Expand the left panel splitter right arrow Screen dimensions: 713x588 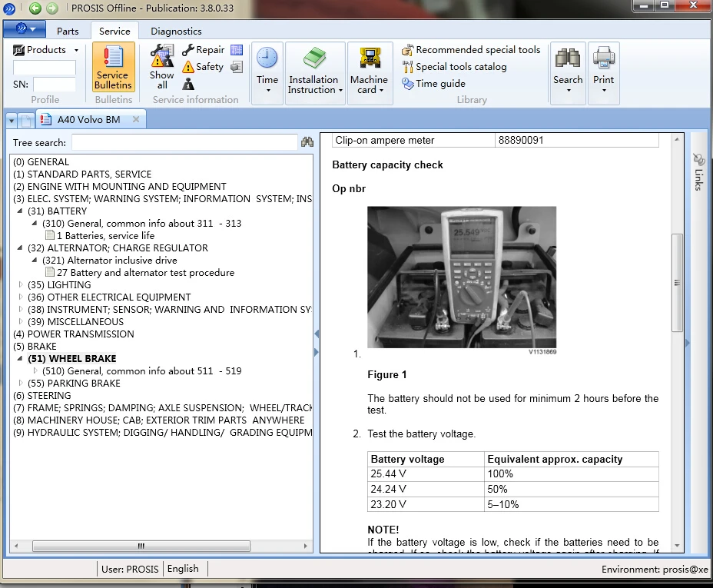317,352
